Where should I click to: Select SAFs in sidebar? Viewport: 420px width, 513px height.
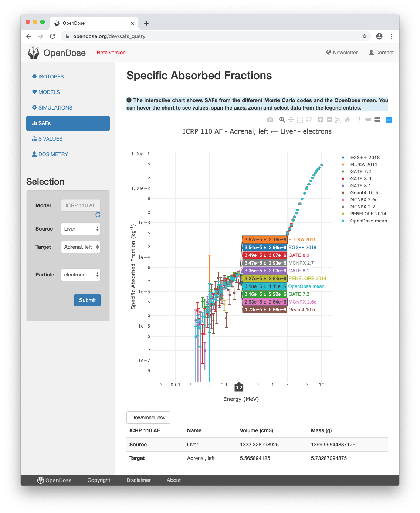[68, 123]
